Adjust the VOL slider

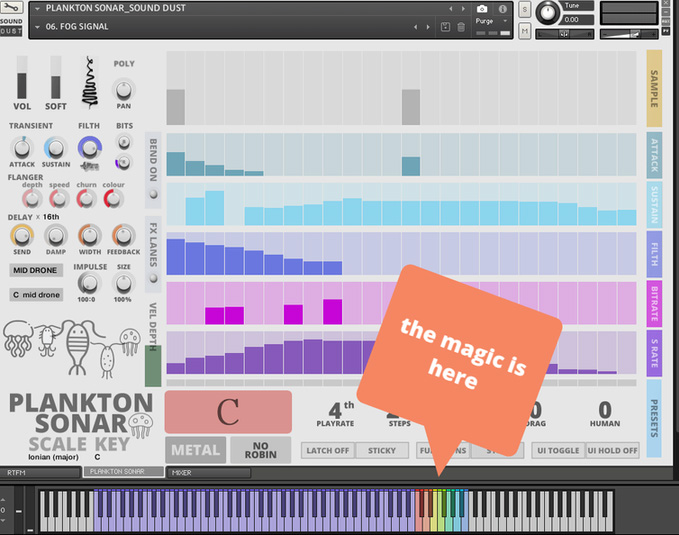(22, 78)
